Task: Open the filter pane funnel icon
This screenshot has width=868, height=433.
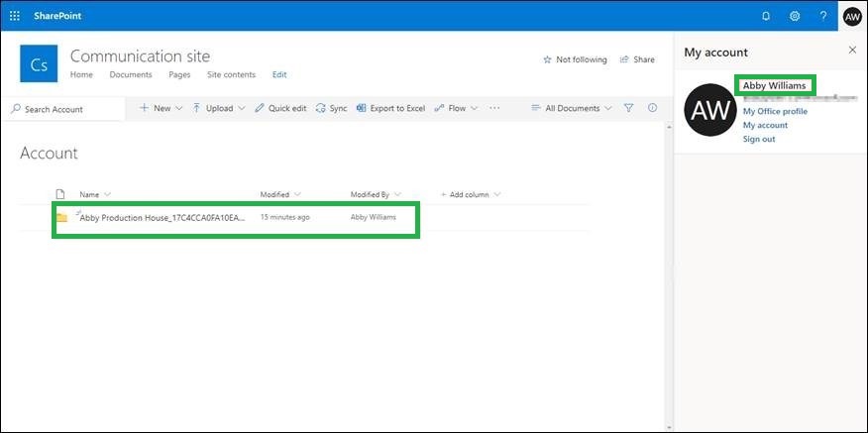Action: pos(629,108)
